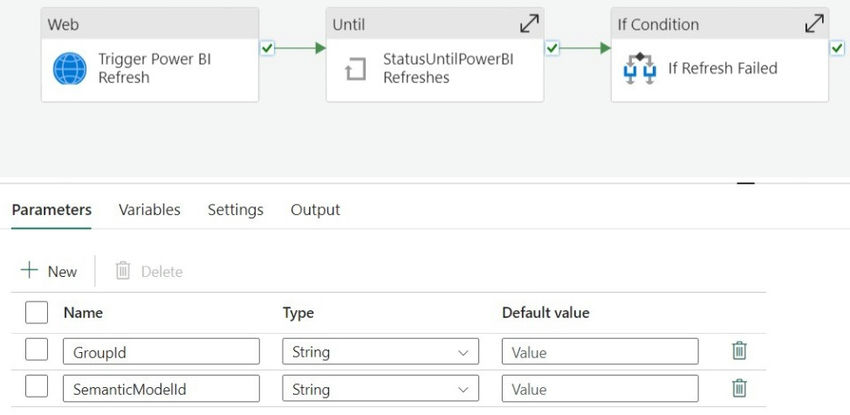Add a New parameter
850x415 pixels.
click(49, 271)
